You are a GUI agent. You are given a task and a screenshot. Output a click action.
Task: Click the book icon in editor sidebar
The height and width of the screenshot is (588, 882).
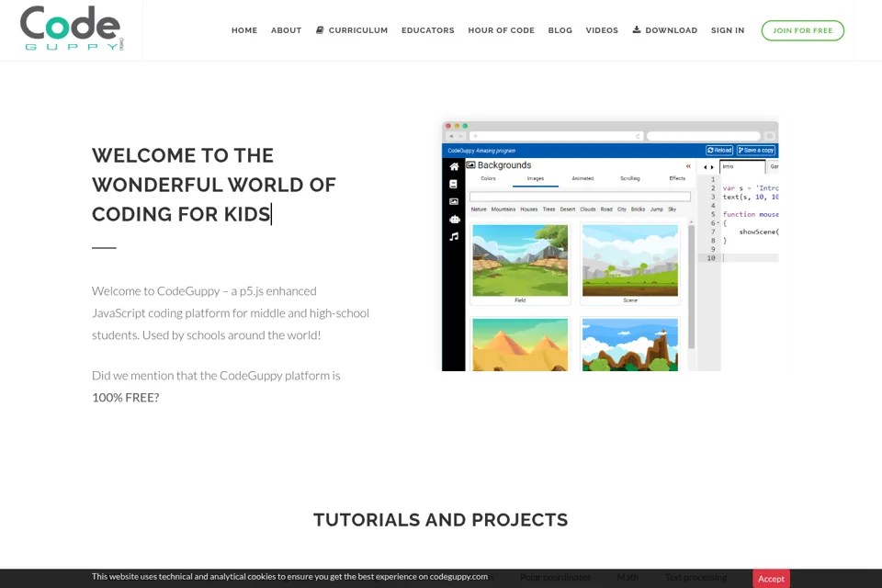[x=453, y=184]
